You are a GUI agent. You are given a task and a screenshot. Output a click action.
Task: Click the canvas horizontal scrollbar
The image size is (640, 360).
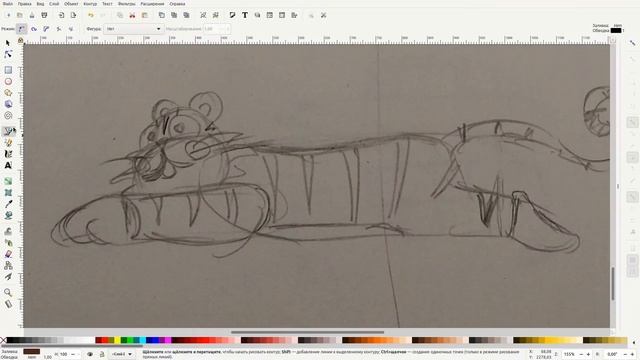click(x=307, y=332)
